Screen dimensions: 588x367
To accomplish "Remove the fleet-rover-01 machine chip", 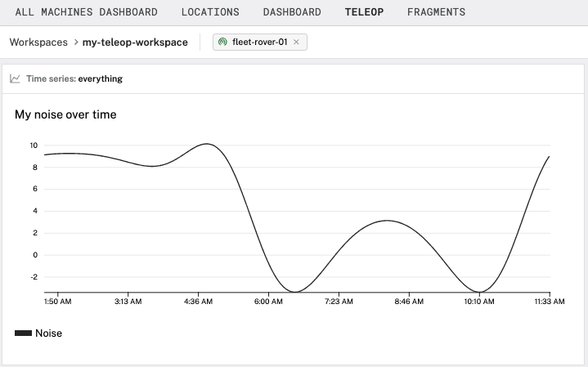I will [296, 43].
